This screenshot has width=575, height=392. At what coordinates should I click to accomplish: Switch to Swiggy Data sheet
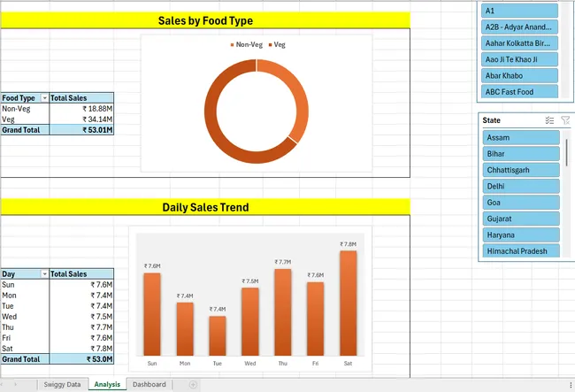point(62,384)
